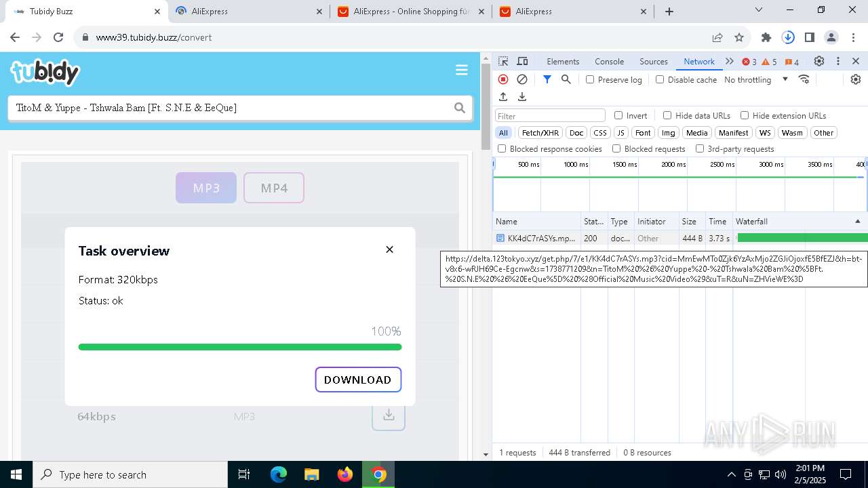Filter requests by Media type
Viewport: 868px width, 488px height.
coord(696,133)
